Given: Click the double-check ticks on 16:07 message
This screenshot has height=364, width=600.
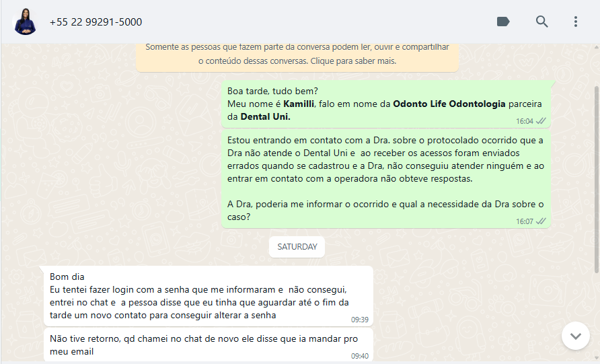Looking at the screenshot, I should click(x=541, y=221).
